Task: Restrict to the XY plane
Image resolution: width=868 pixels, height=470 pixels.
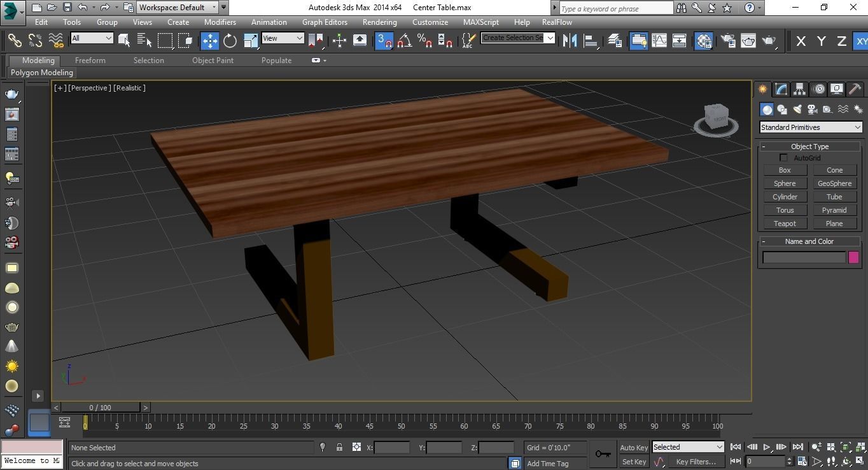Action: (x=861, y=41)
